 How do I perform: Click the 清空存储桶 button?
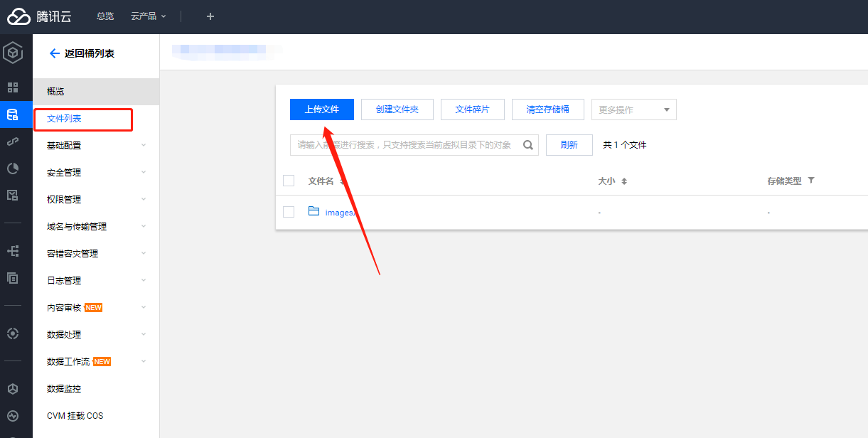[x=548, y=109]
